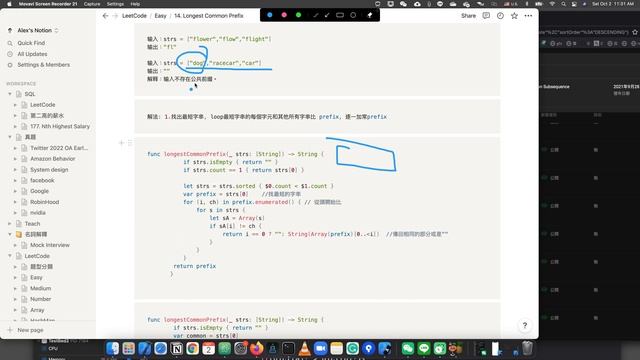The height and width of the screenshot is (360, 640).
Task: Expand the Twitter 2022 OA page
Action: pyautogui.click(x=16, y=148)
